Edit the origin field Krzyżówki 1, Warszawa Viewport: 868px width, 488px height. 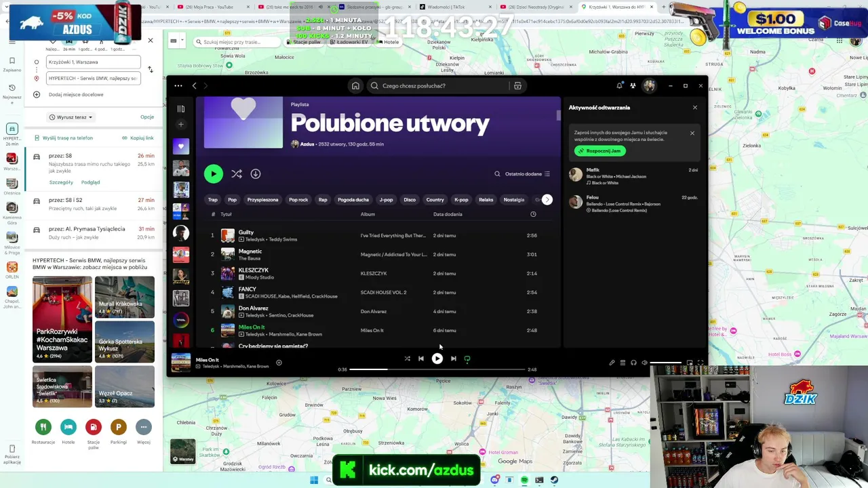[x=94, y=62]
